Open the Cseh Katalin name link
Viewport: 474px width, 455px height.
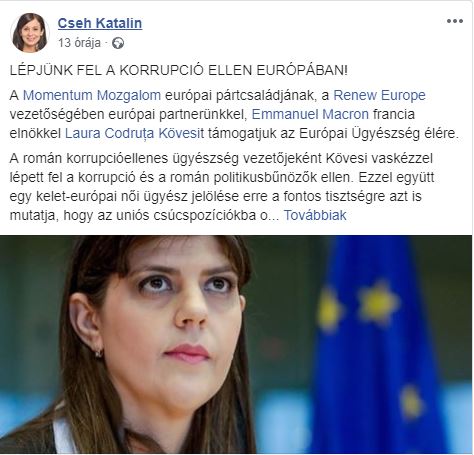point(100,23)
